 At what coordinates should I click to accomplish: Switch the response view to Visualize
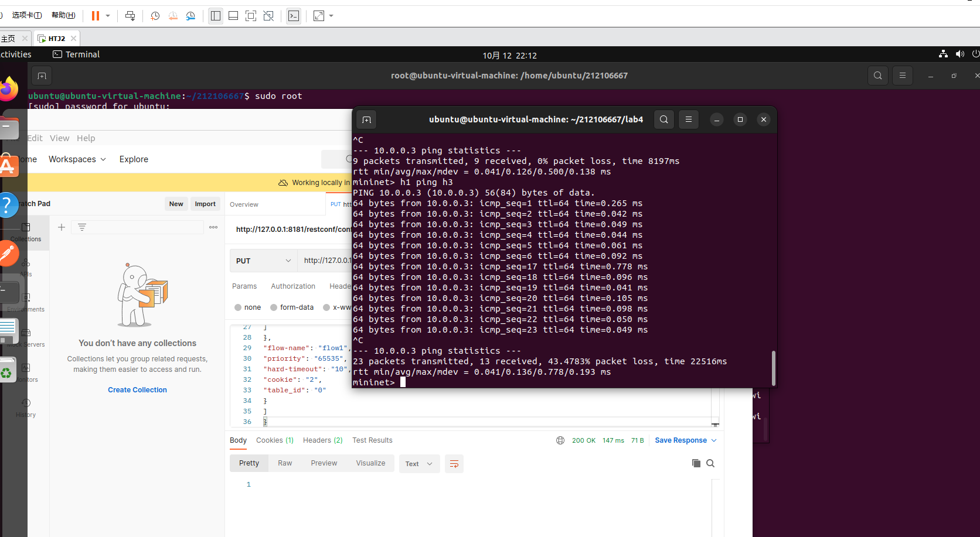[x=370, y=463]
